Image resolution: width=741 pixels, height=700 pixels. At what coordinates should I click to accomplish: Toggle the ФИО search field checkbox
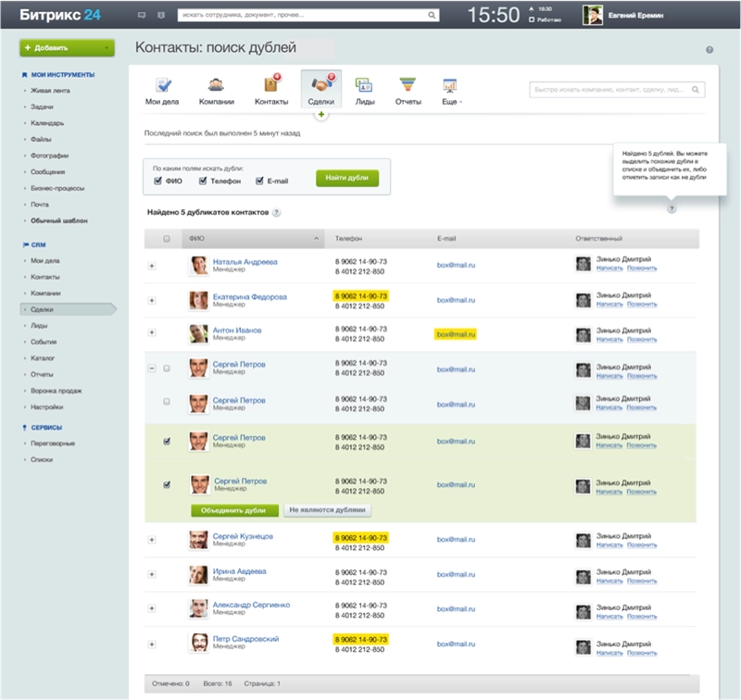point(158,181)
